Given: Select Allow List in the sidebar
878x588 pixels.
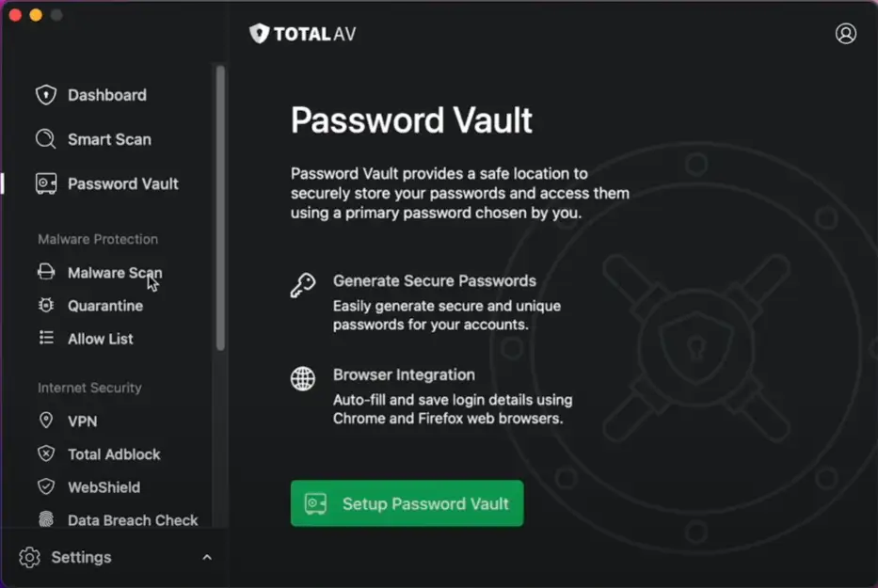Looking at the screenshot, I should [101, 339].
